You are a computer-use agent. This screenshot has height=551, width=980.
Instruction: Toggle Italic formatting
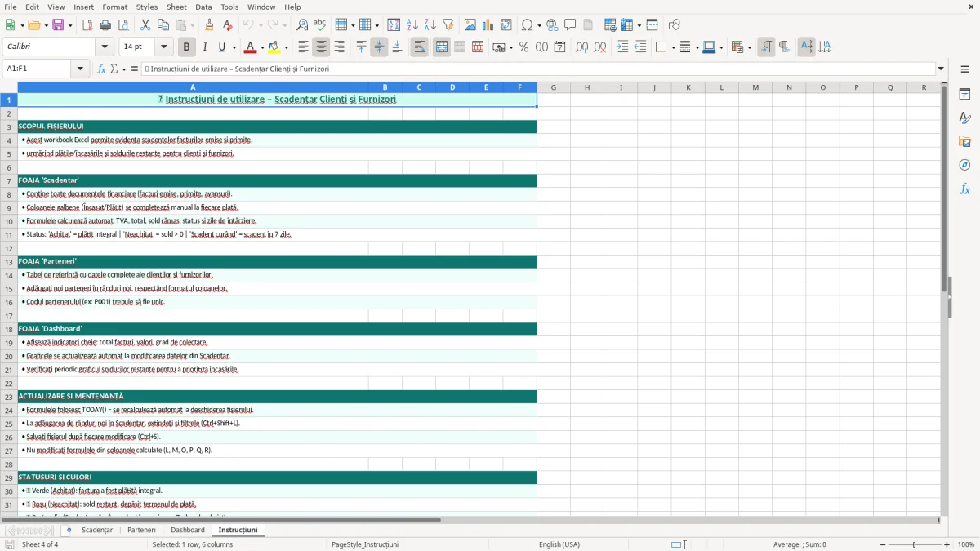pos(205,47)
